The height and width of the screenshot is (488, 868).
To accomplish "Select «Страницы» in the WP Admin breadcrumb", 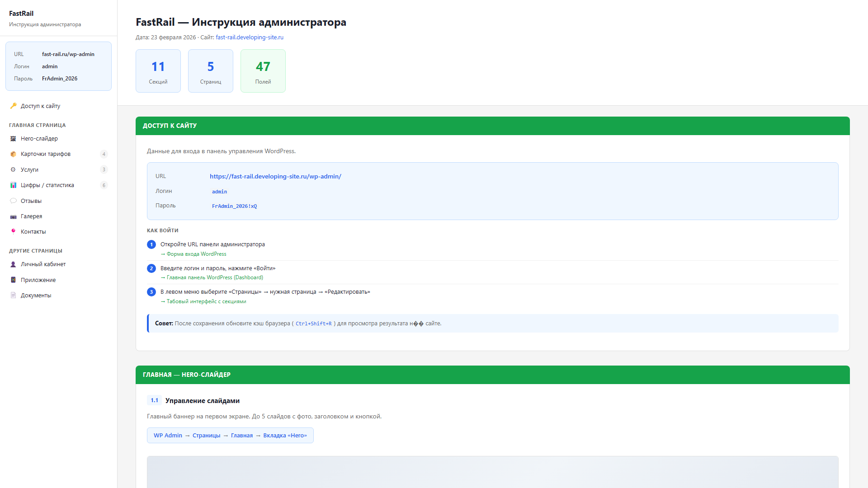I will [x=207, y=435].
